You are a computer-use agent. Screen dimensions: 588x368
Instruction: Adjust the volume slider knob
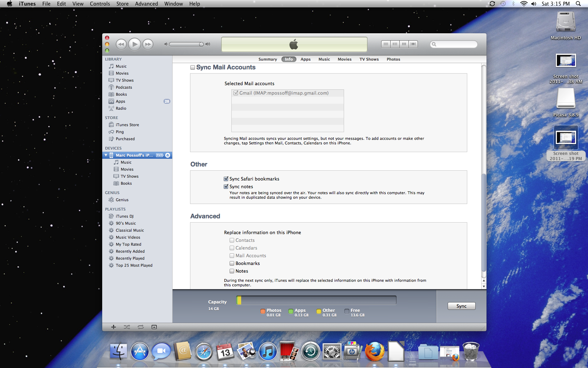201,44
